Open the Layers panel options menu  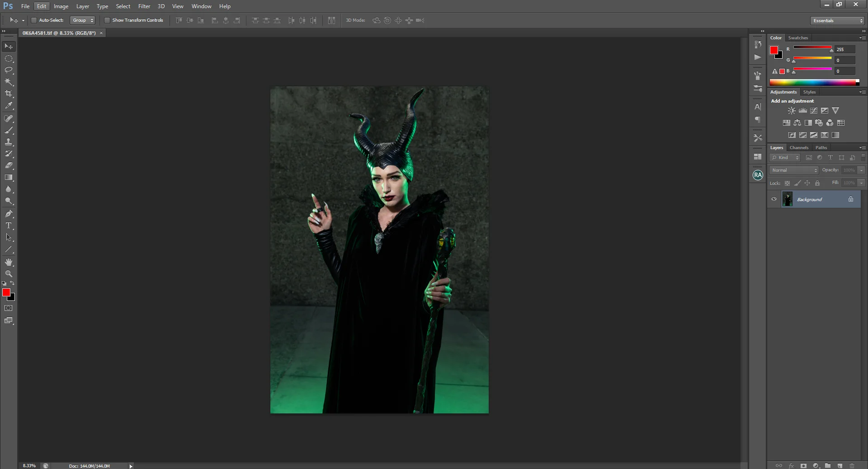coord(863,148)
